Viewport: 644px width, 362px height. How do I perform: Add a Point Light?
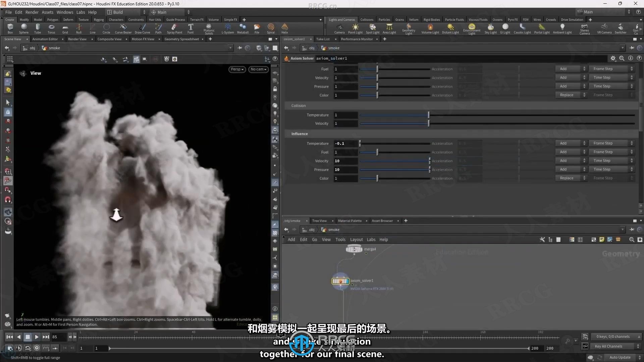point(355,28)
